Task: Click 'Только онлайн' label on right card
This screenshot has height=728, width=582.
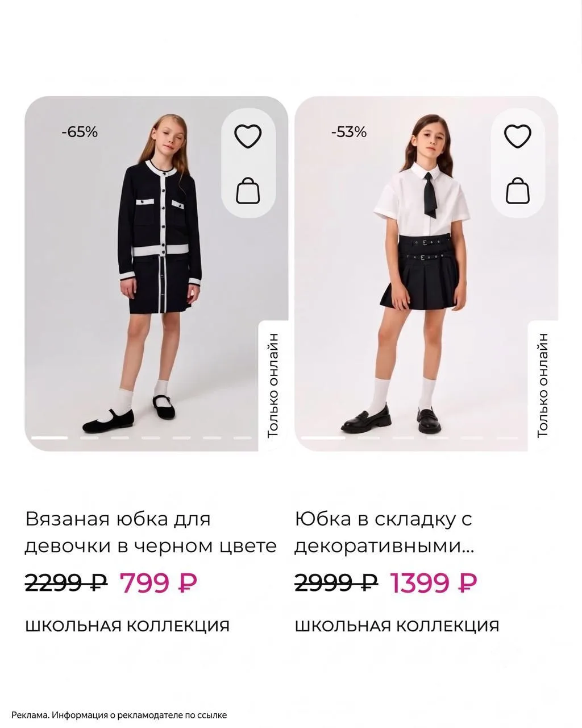Action: (543, 386)
